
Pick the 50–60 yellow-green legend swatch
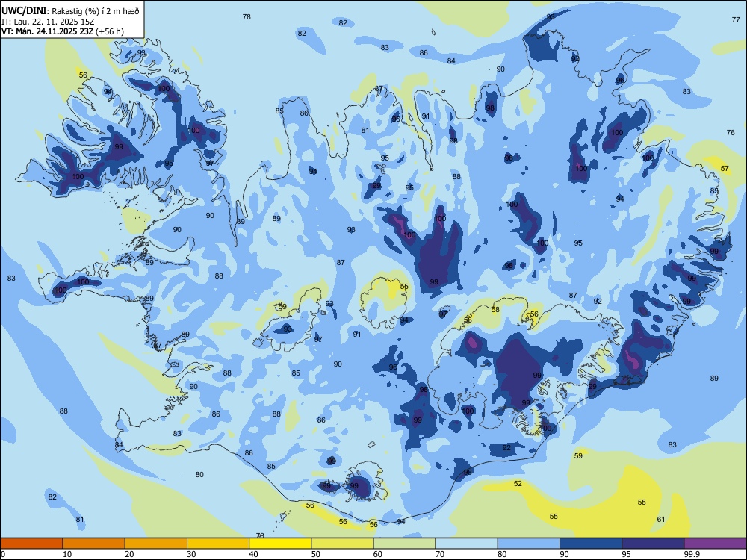click(x=342, y=544)
